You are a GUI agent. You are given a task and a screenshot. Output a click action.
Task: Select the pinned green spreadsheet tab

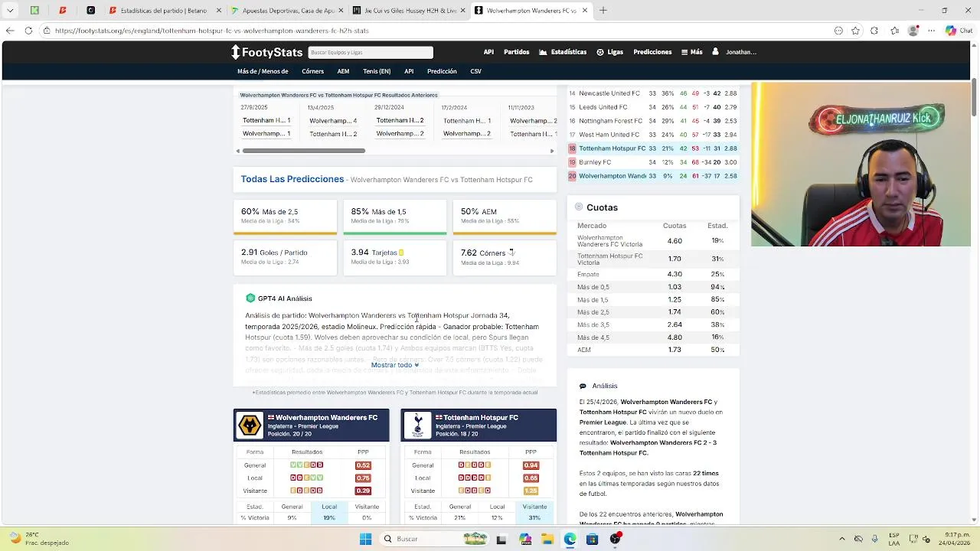pos(34,11)
